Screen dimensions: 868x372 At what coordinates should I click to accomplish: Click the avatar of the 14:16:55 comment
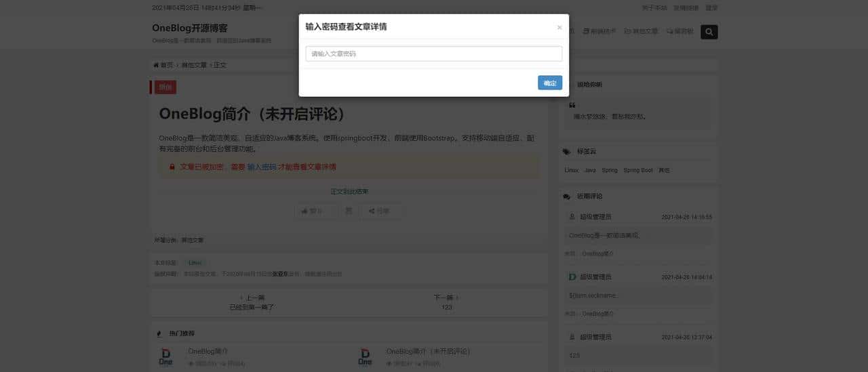click(572, 217)
